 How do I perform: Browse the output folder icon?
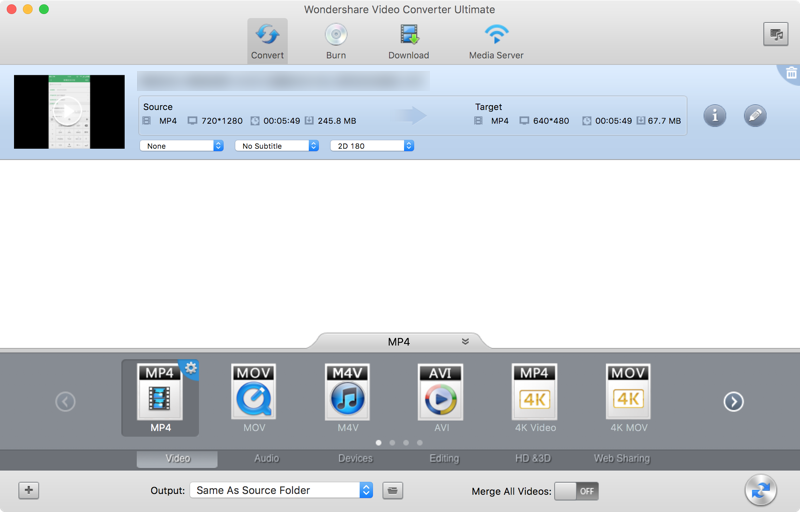[392, 490]
